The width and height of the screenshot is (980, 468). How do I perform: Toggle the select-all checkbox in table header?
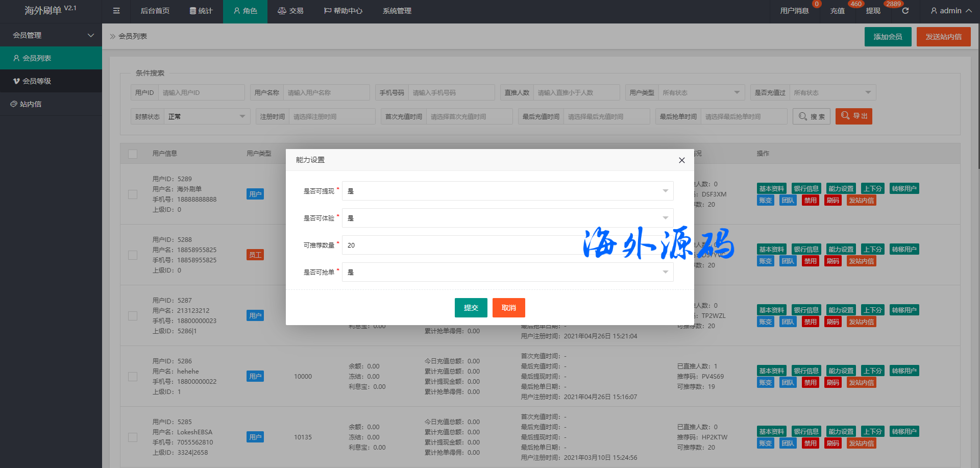[x=133, y=154]
